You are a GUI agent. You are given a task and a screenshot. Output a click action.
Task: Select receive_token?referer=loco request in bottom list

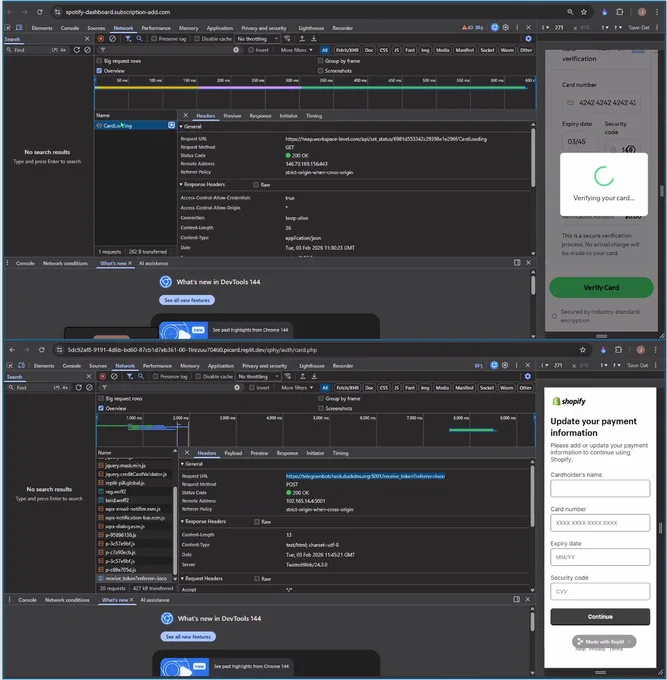(x=135, y=579)
